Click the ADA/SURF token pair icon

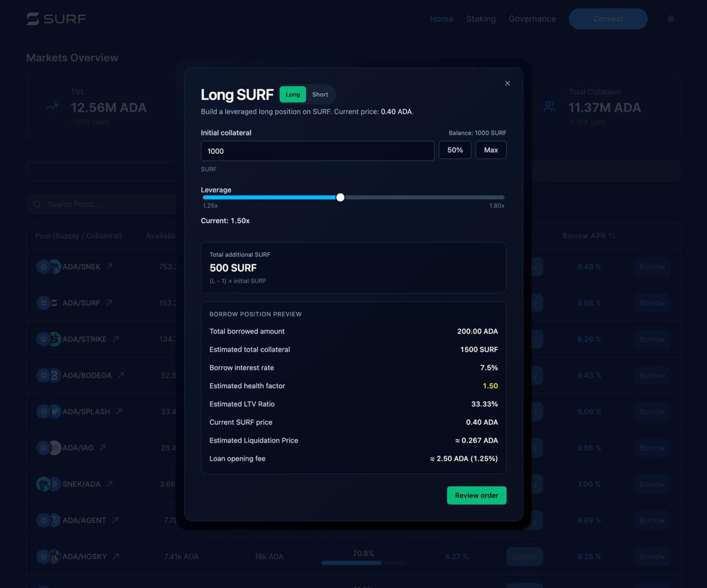48,303
